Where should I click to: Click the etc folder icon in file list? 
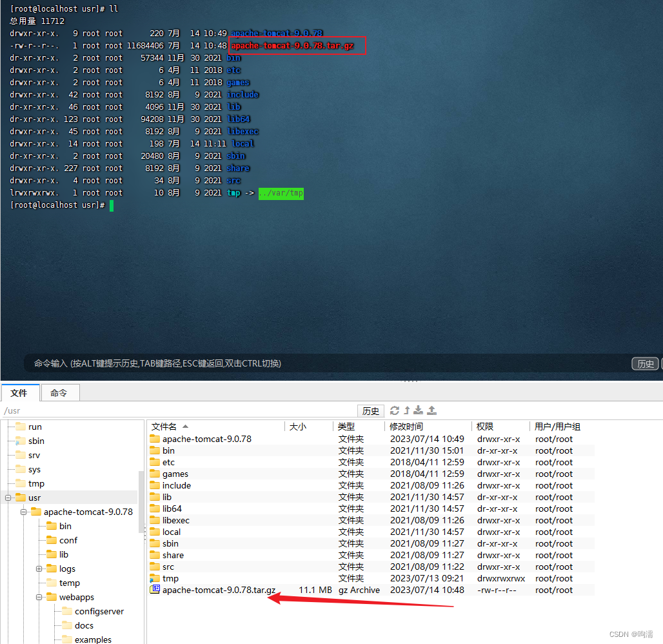(155, 462)
